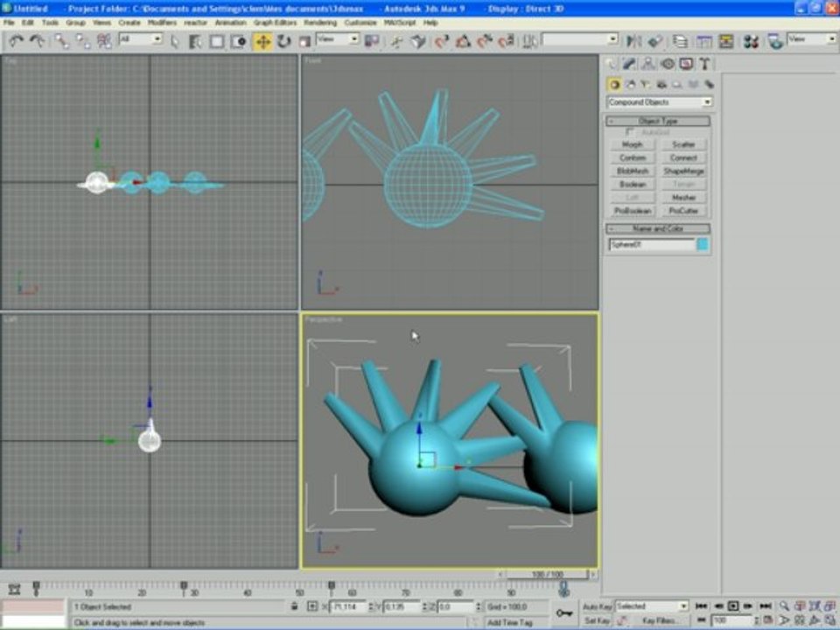The height and width of the screenshot is (630, 840).
Task: Switch to the Modify panel tab
Action: [x=629, y=64]
